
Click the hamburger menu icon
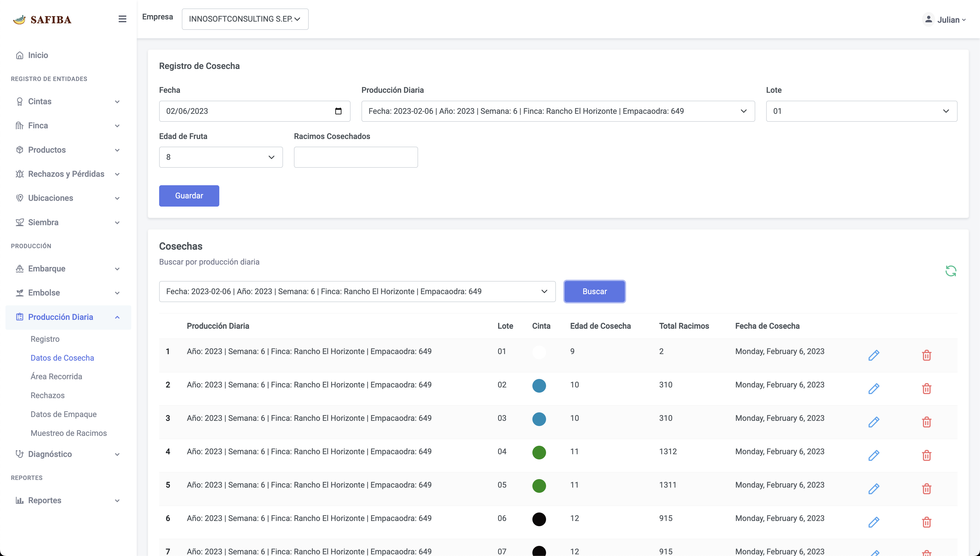click(122, 19)
